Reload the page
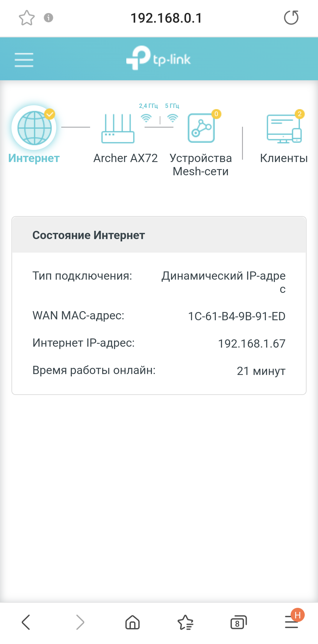Image resolution: width=318 pixels, height=644 pixels. coord(291,18)
